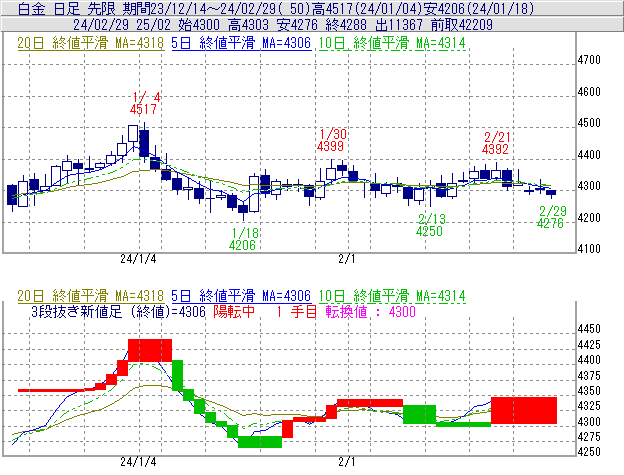Click the 2/1 date label under candlestick chart
The height and width of the screenshot is (475, 624).
click(x=347, y=259)
